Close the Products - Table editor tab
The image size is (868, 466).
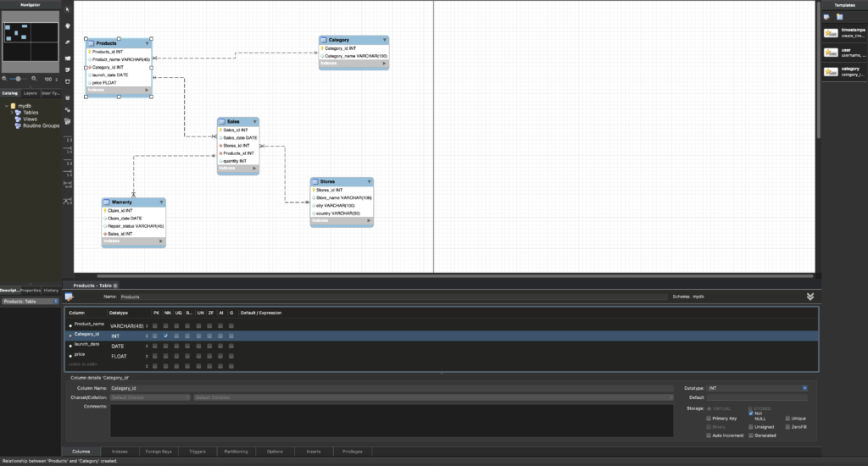[115, 286]
